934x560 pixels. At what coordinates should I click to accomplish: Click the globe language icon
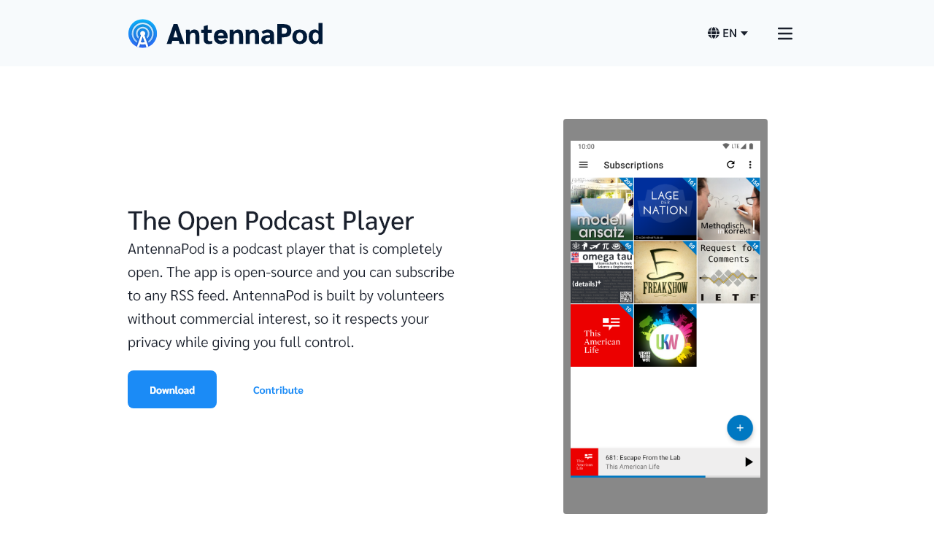714,33
